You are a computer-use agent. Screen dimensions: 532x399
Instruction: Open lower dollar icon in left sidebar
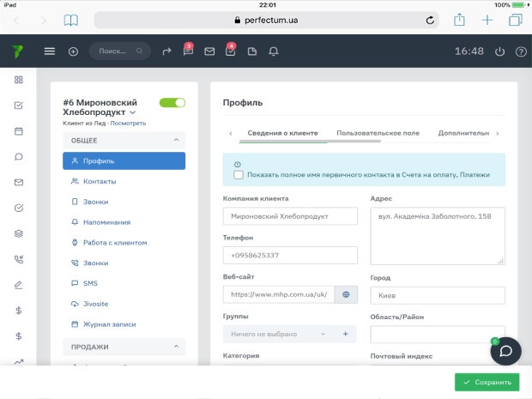click(x=19, y=336)
